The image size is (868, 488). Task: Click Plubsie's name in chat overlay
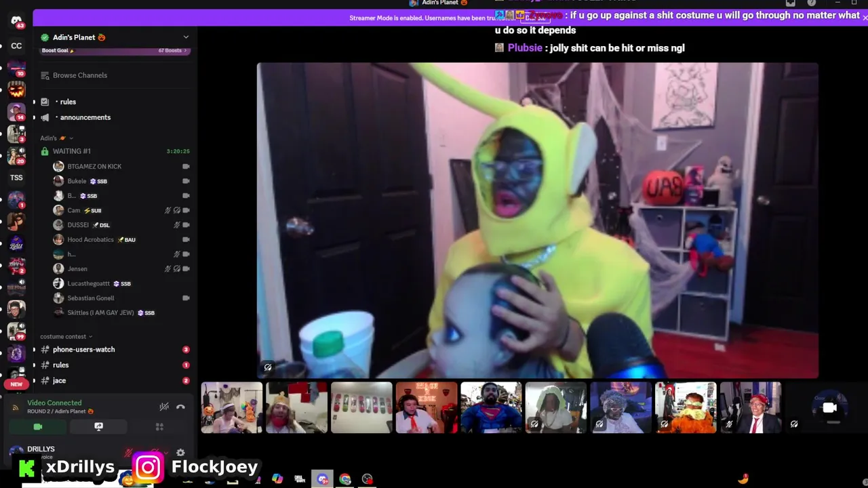coord(525,48)
